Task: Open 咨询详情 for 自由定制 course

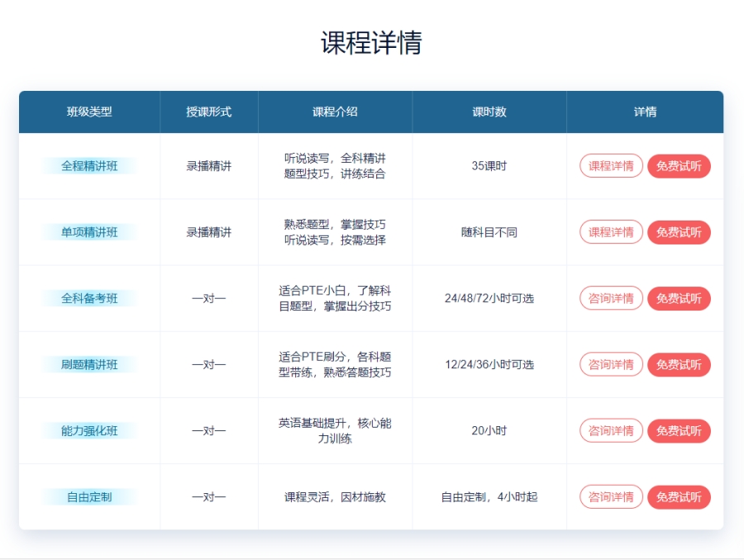Action: (x=611, y=496)
